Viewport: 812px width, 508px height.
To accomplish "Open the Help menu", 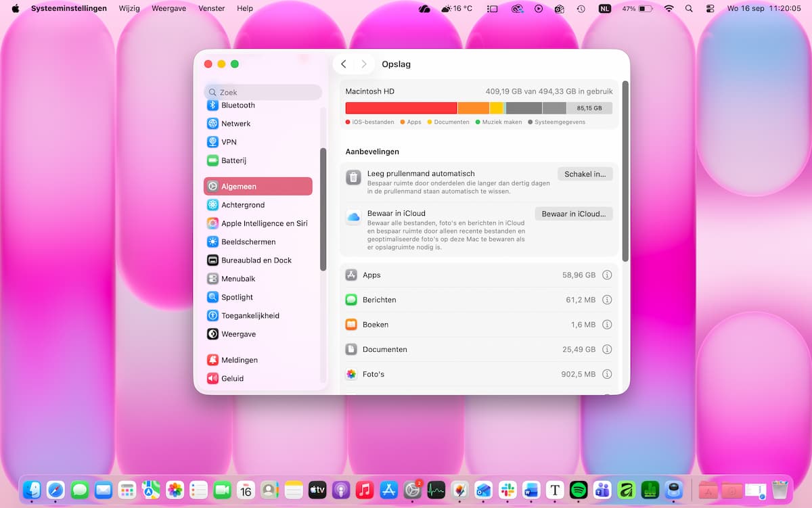I will point(245,9).
